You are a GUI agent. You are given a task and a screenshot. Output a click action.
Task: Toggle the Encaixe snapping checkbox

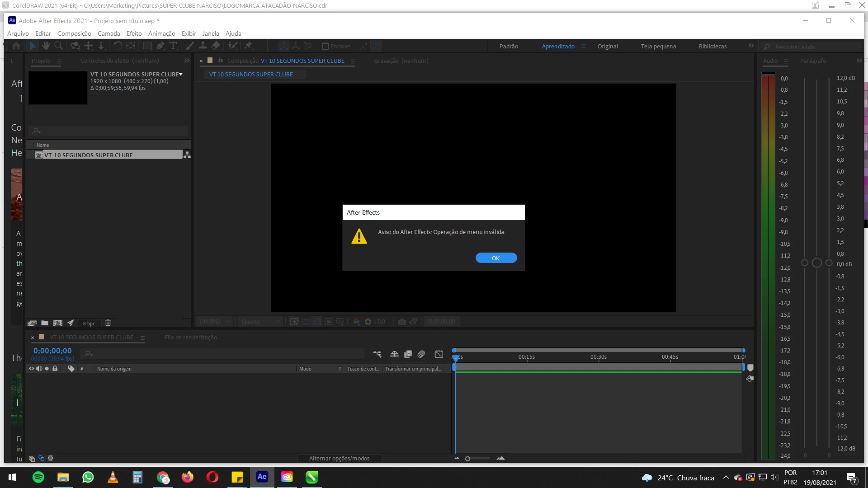click(325, 46)
